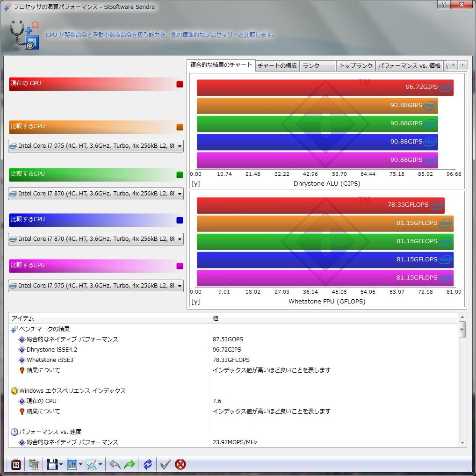Select the 複合的な結果のチャート tab
The width and height of the screenshot is (476, 476).
coord(221,65)
